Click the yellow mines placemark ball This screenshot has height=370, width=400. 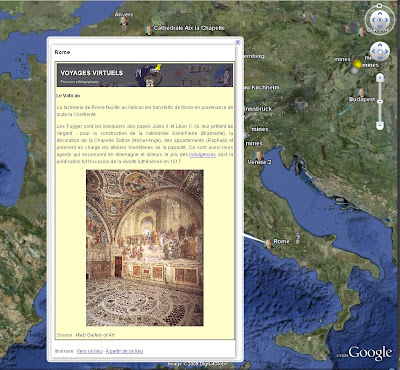(357, 63)
